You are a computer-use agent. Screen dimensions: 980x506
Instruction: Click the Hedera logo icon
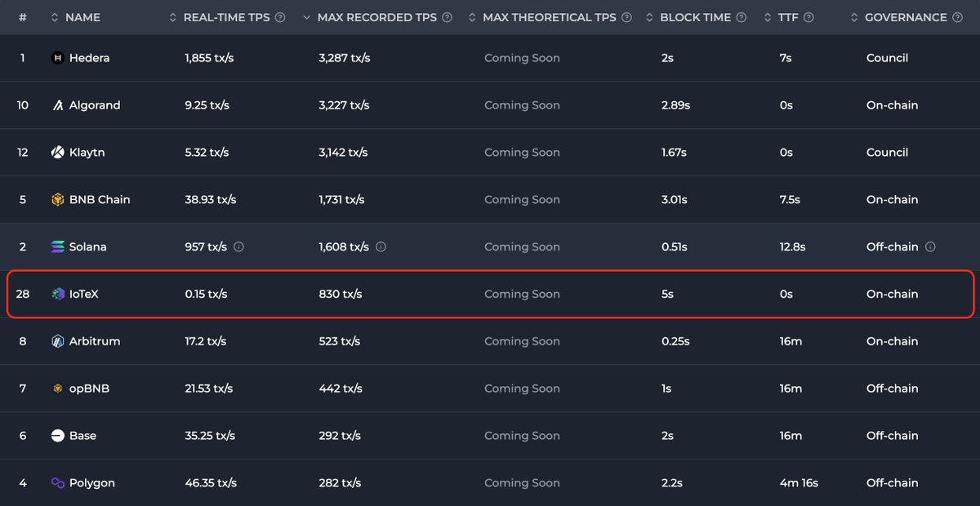click(57, 58)
